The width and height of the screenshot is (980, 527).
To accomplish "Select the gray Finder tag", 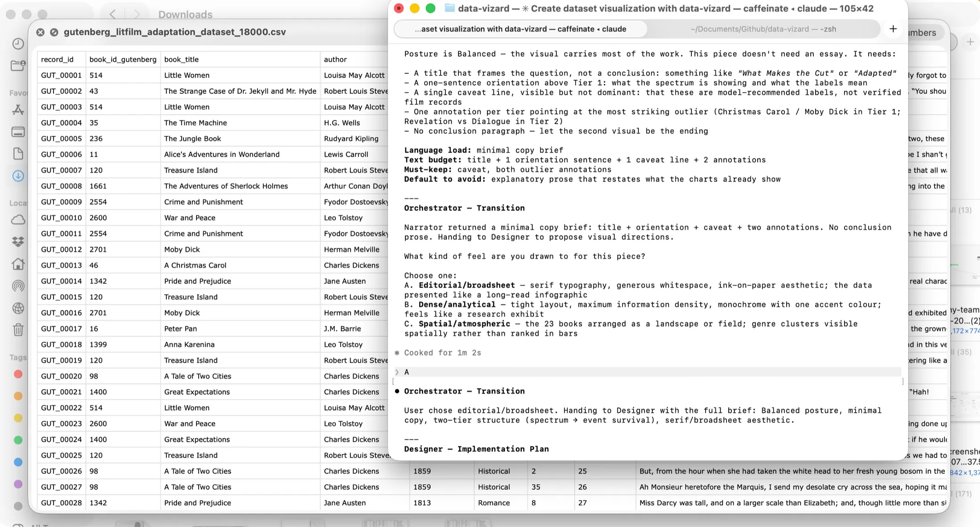I will coord(18,506).
